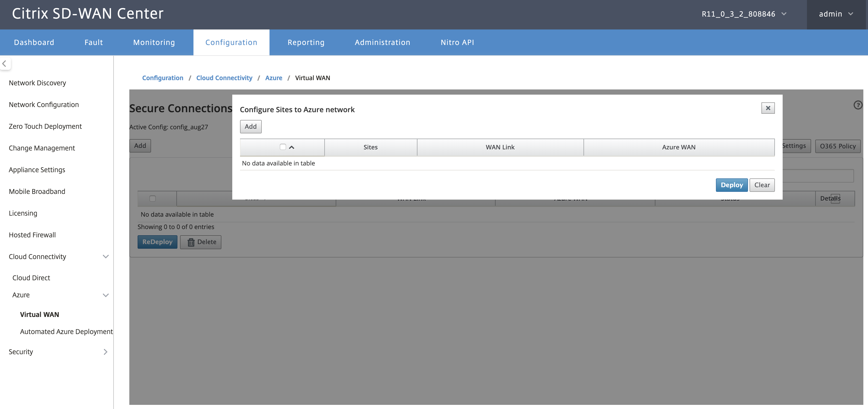868x409 pixels.
Task: Click the Configuration breadcrumb link
Action: tap(162, 78)
